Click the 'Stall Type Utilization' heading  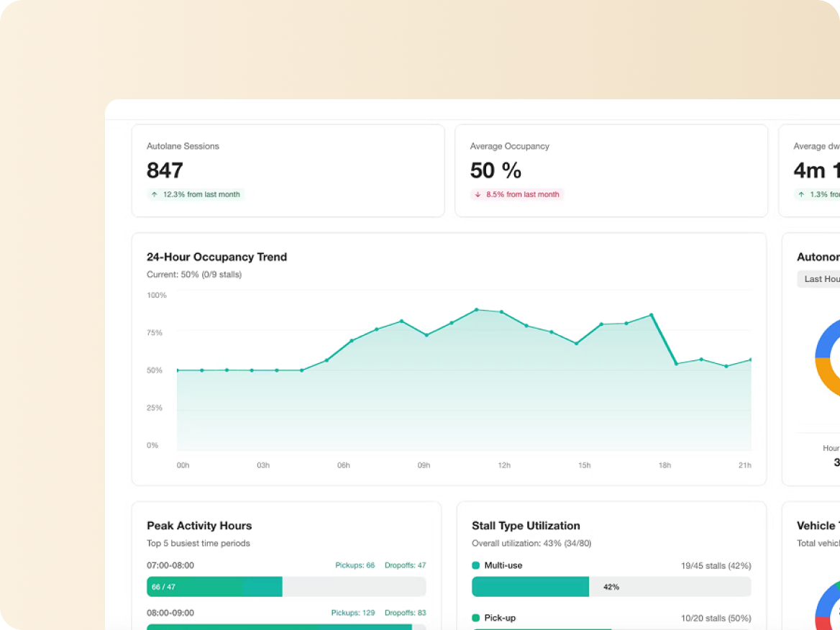tap(526, 526)
